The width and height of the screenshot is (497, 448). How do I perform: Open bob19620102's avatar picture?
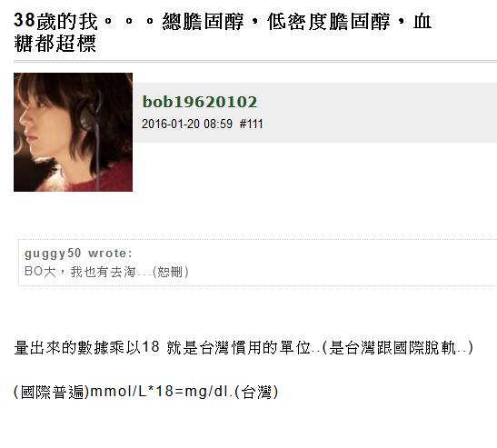73,132
